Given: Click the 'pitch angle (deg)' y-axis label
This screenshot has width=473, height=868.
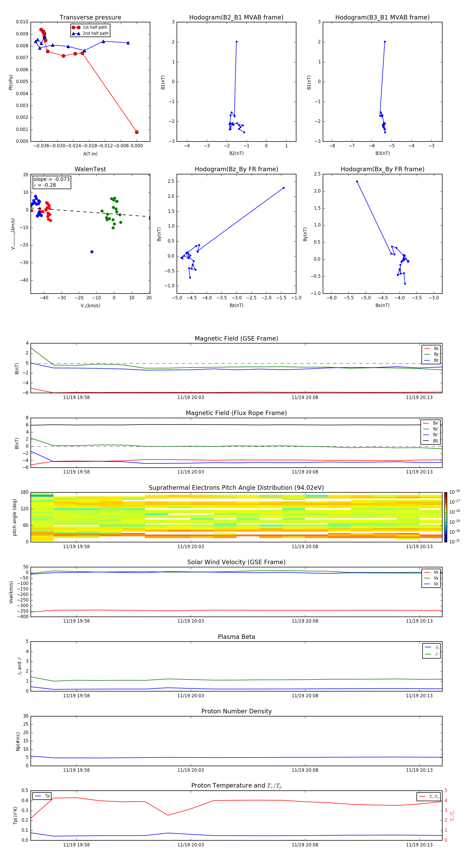Looking at the screenshot, I should coord(14,517).
